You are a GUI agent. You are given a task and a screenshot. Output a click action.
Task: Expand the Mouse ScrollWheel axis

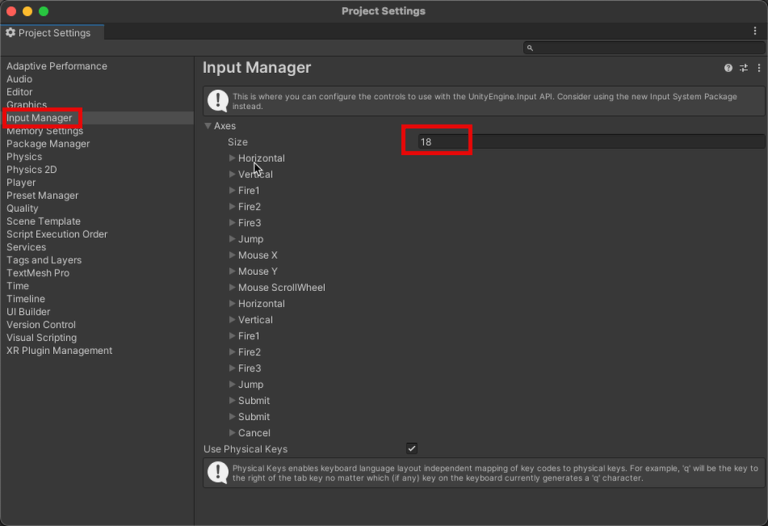(x=233, y=287)
